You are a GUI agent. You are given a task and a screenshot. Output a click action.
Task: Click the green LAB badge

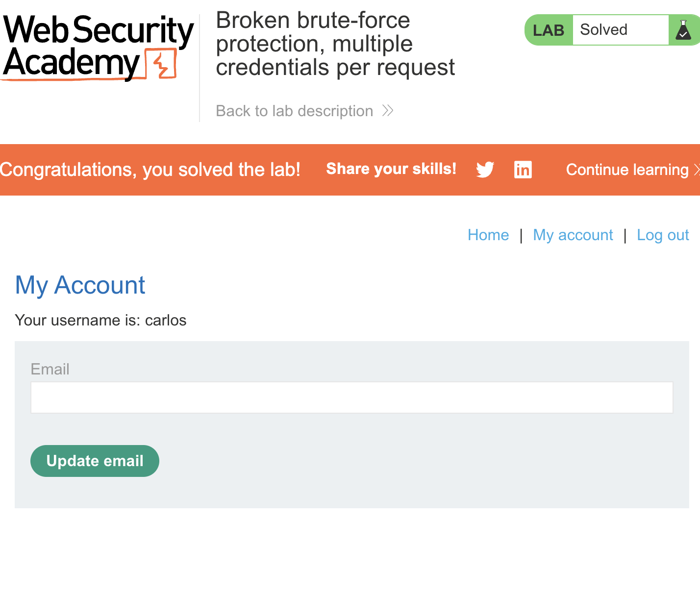549,30
